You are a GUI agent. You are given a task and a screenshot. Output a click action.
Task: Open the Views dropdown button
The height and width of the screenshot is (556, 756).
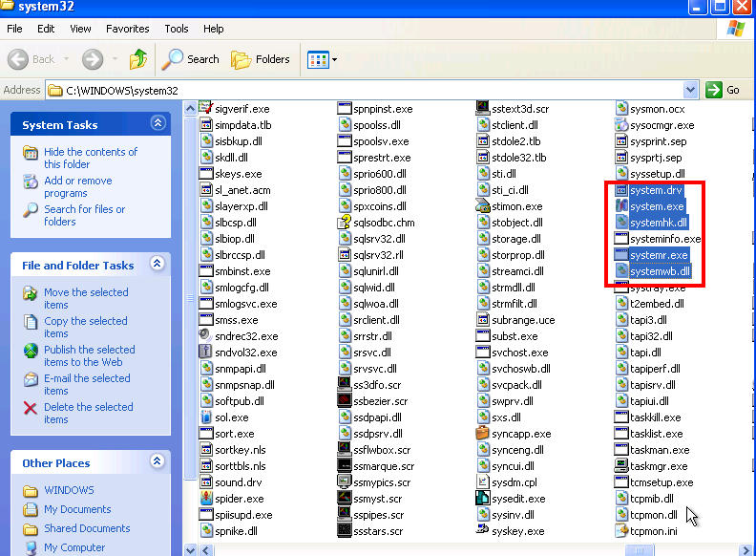pos(322,60)
